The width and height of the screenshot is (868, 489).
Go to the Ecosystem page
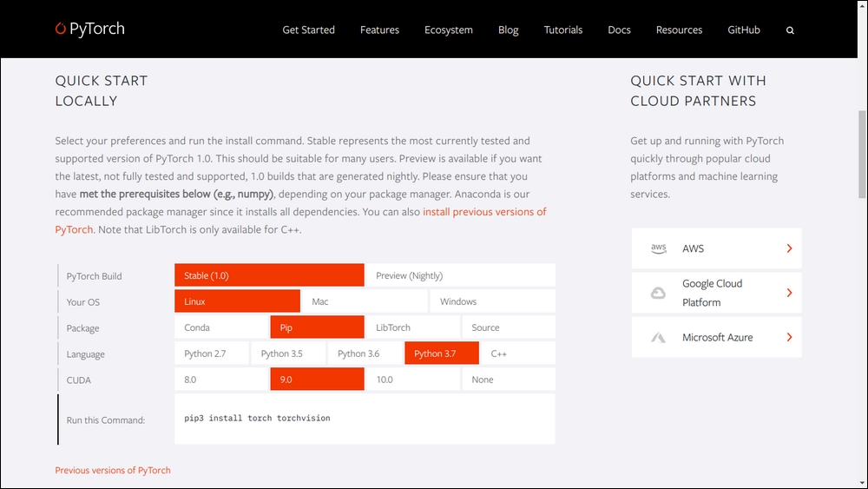click(449, 30)
